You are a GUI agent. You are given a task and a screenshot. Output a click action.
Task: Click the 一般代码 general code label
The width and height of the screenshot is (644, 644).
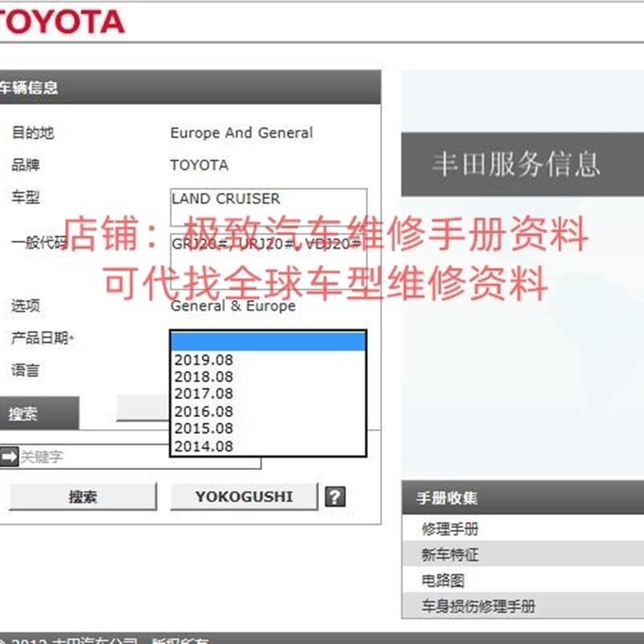coord(39,242)
